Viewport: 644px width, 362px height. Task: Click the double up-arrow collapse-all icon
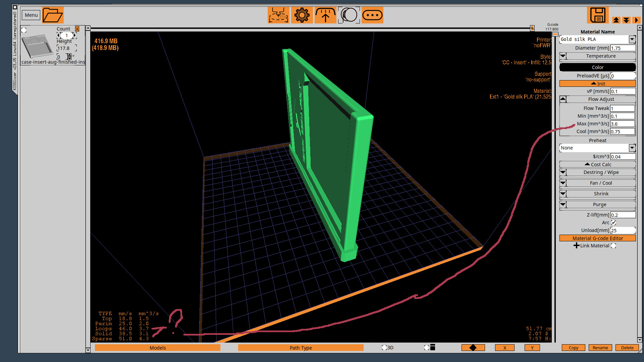coord(616,20)
